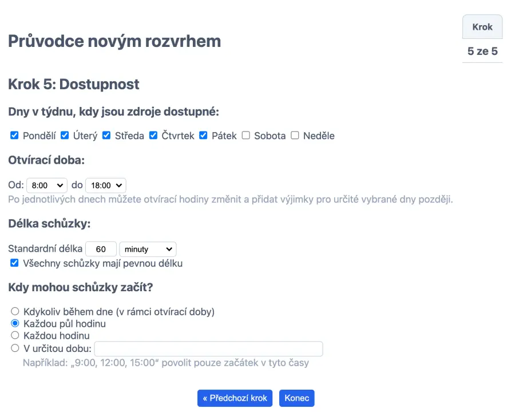Image resolution: width=515 pixels, height=420 pixels.
Task: Open the opening time 8:00 dropdown
Action: coord(47,185)
